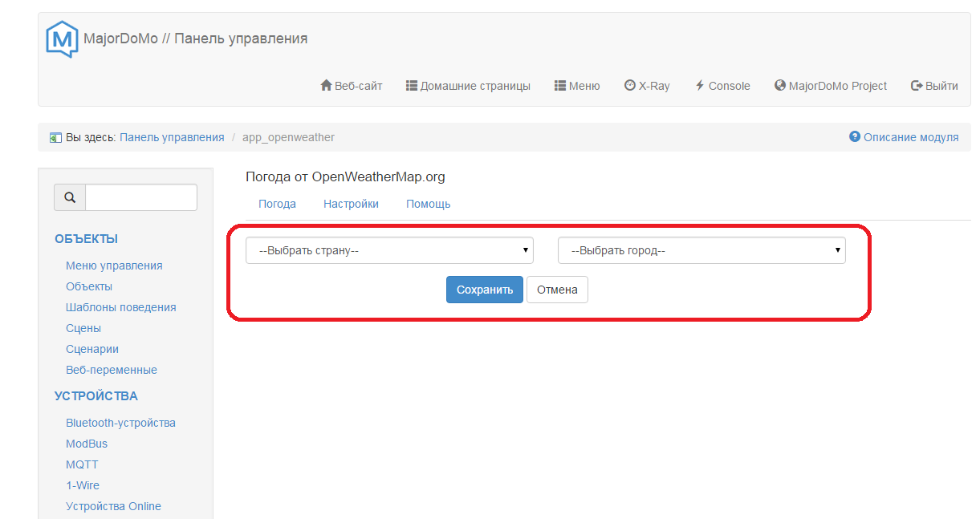980x519 pixels.
Task: Open Шаблоны поведения in the sidebar
Action: [x=121, y=307]
